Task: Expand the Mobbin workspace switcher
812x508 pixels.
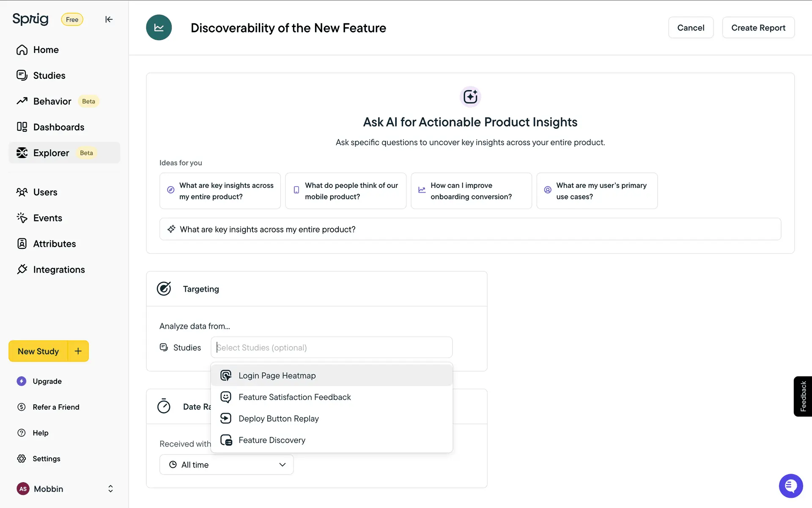Action: point(110,489)
